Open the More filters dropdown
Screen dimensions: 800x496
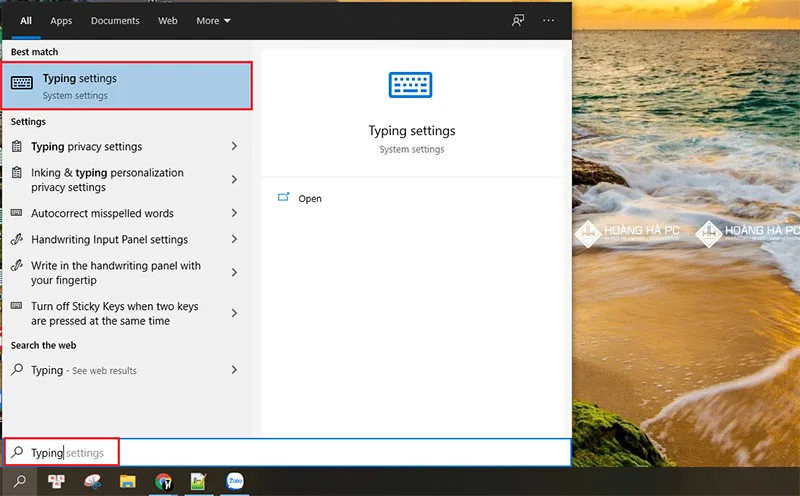(213, 20)
